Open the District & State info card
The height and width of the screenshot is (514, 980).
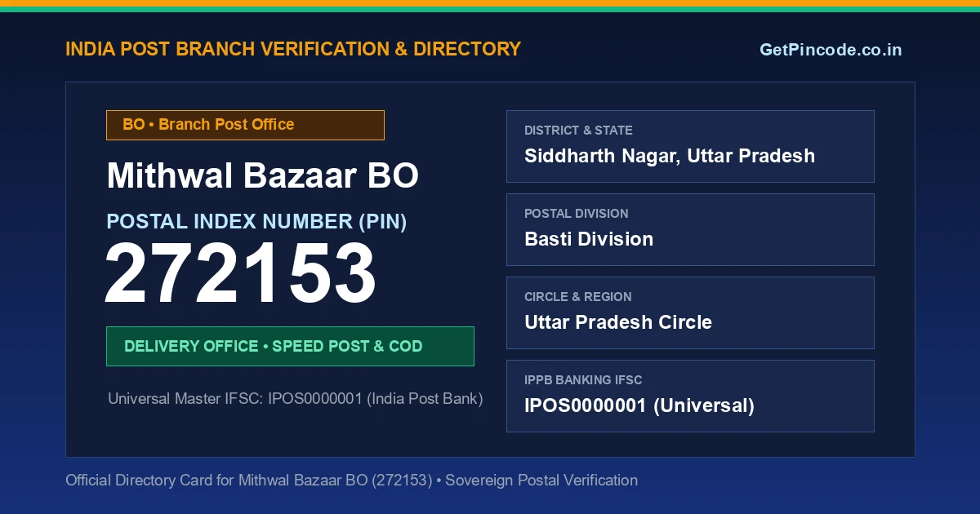point(690,146)
